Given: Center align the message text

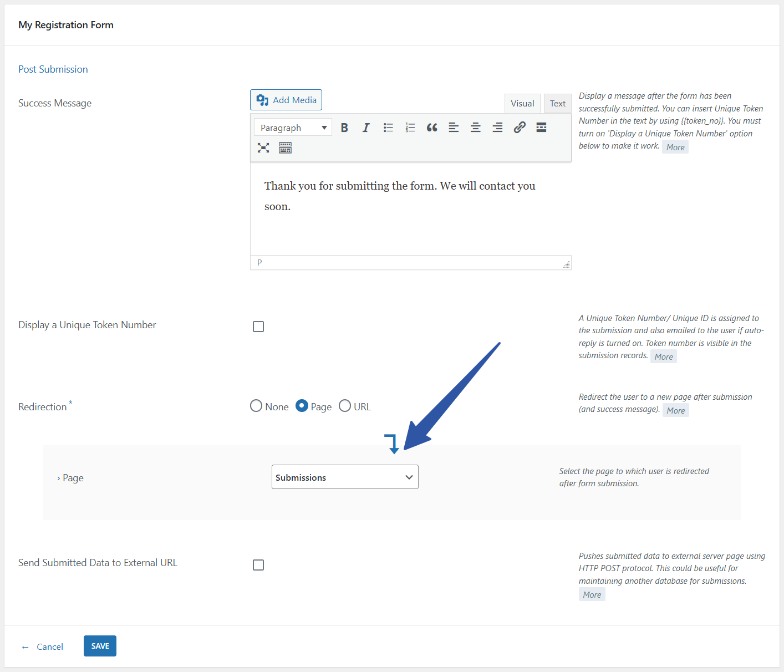Looking at the screenshot, I should (x=476, y=128).
